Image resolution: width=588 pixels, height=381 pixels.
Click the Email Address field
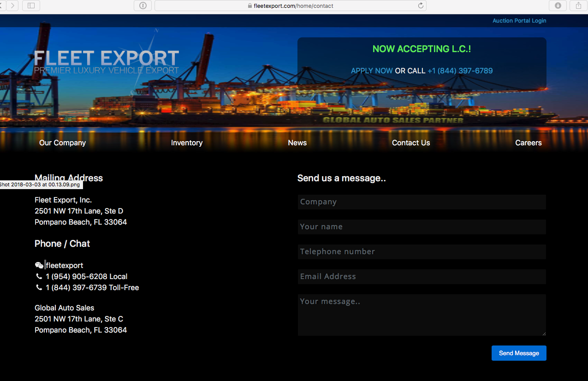click(422, 277)
